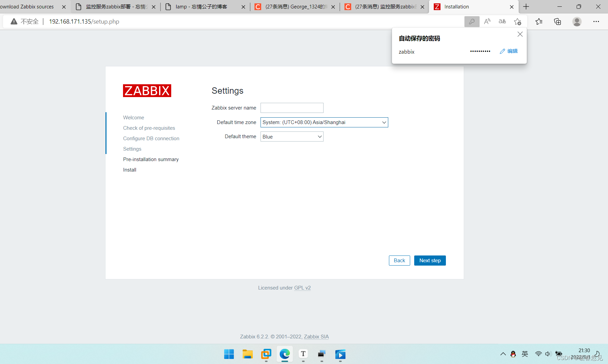Focus the Zabbix server name field
The width and height of the screenshot is (608, 364).
click(292, 108)
